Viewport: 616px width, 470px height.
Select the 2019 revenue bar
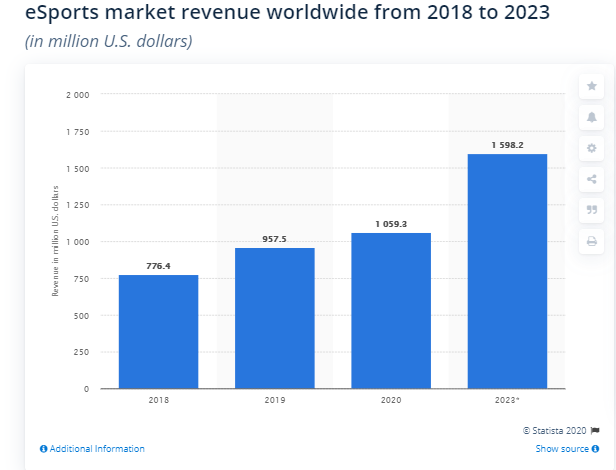tap(274, 318)
